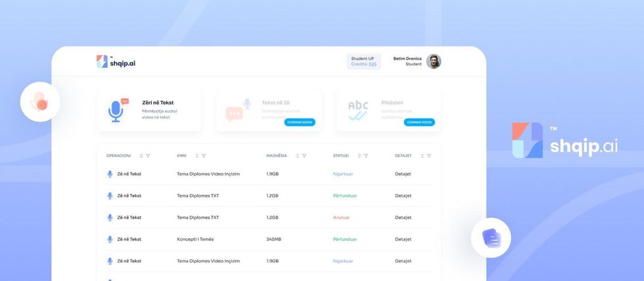
Task: Open Detajet link for the Anuluar row
Action: pyautogui.click(x=403, y=217)
